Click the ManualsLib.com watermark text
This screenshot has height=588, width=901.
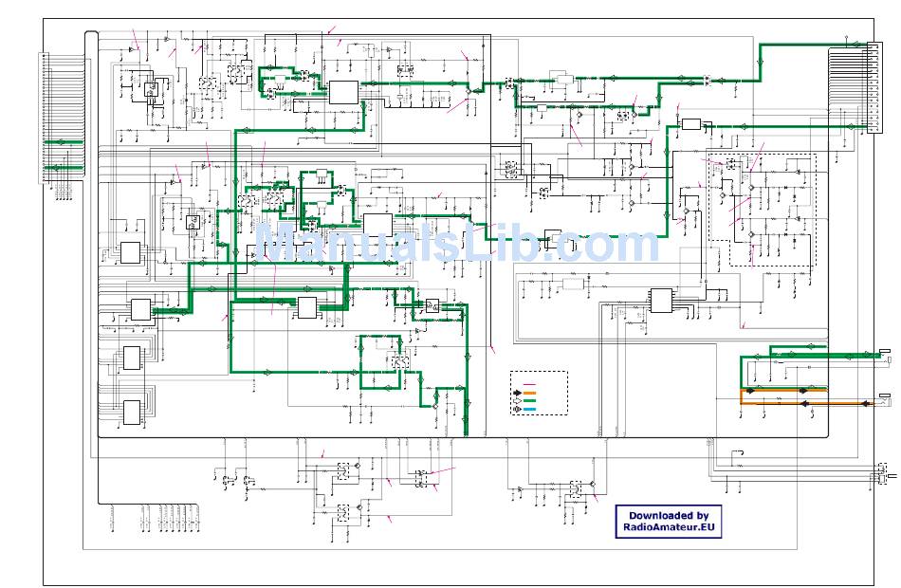pyautogui.click(x=457, y=245)
